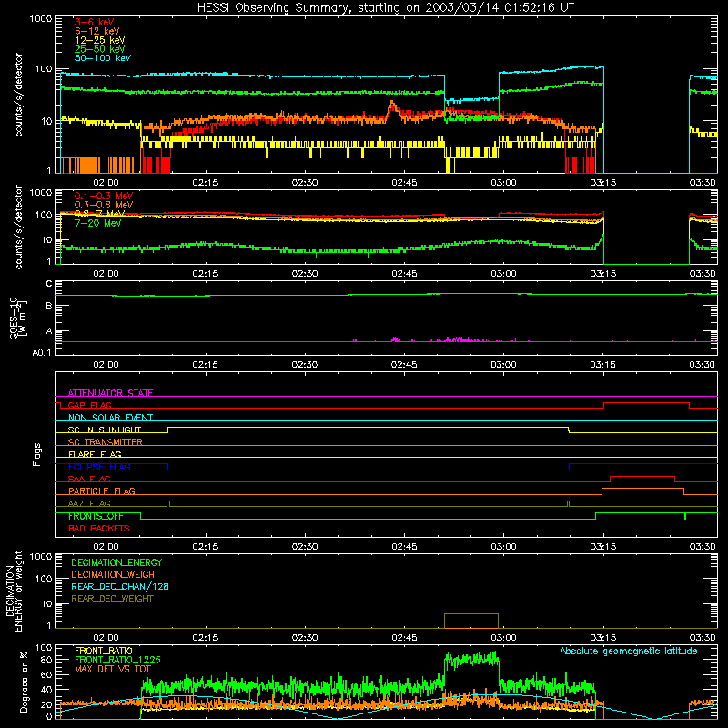This screenshot has width=728, height=728.
Task: Click the REAR_DEC_WEIGHT legend label
Action: [x=112, y=599]
